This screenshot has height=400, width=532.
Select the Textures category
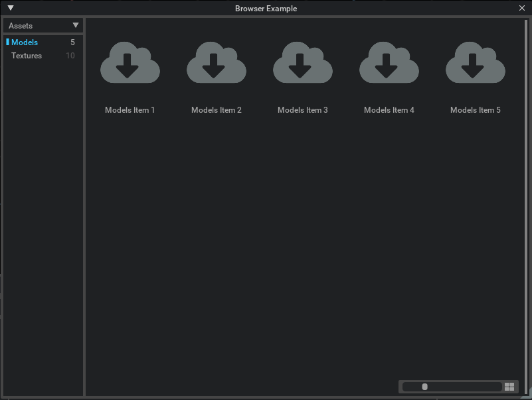pyautogui.click(x=27, y=56)
